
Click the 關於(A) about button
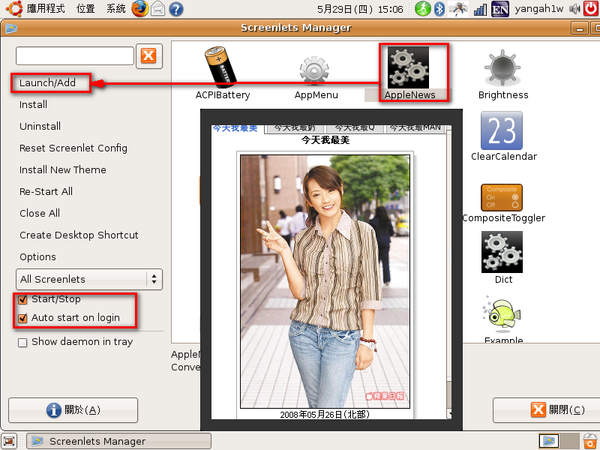pyautogui.click(x=73, y=410)
